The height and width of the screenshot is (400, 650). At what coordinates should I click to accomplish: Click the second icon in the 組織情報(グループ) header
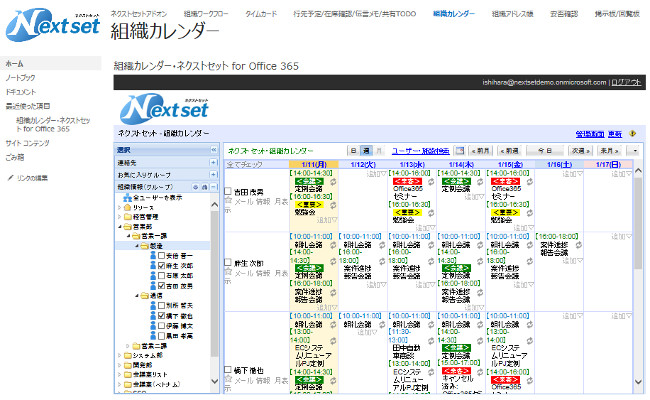click(205, 187)
